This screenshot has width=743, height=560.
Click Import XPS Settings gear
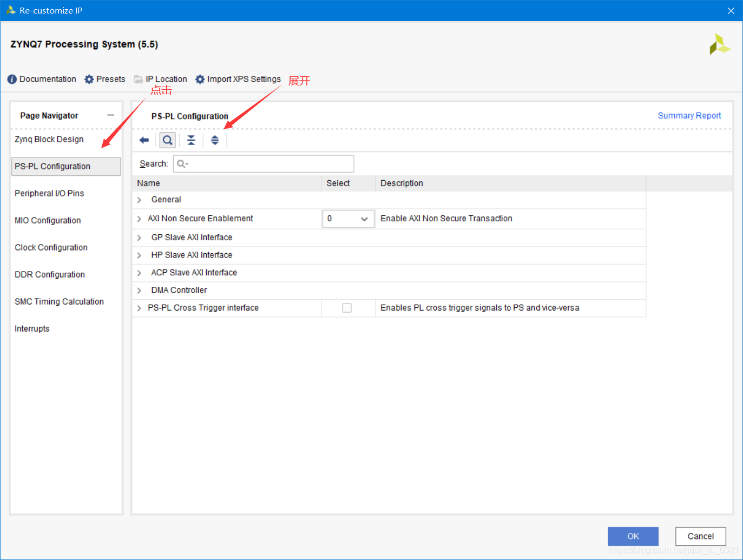tap(238, 79)
